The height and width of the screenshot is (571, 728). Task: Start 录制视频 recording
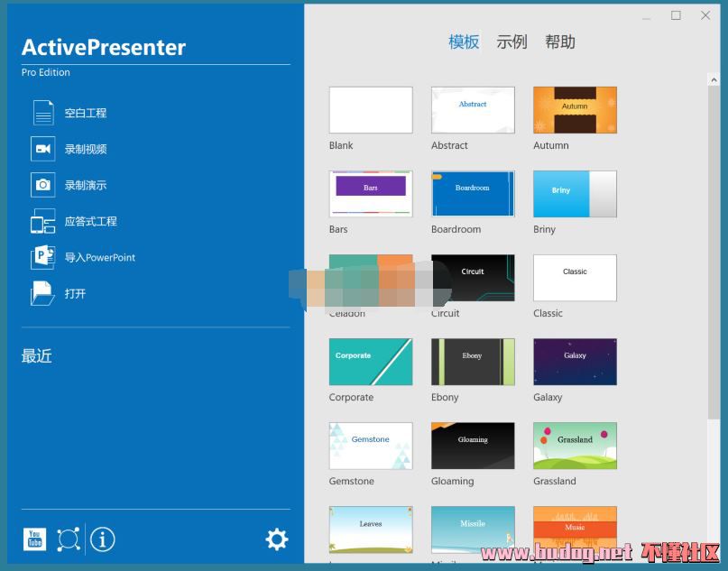pos(86,149)
